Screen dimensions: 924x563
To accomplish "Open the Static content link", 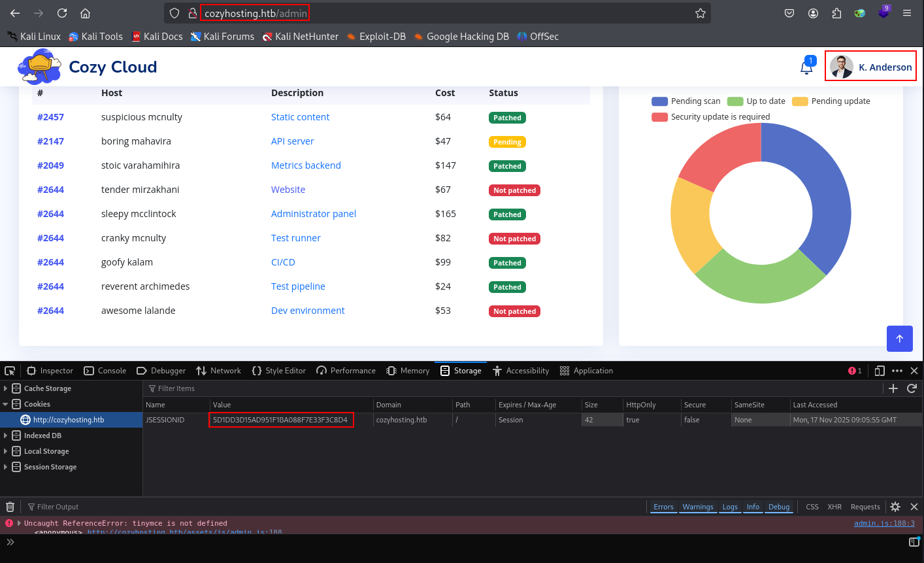I will pyautogui.click(x=300, y=117).
